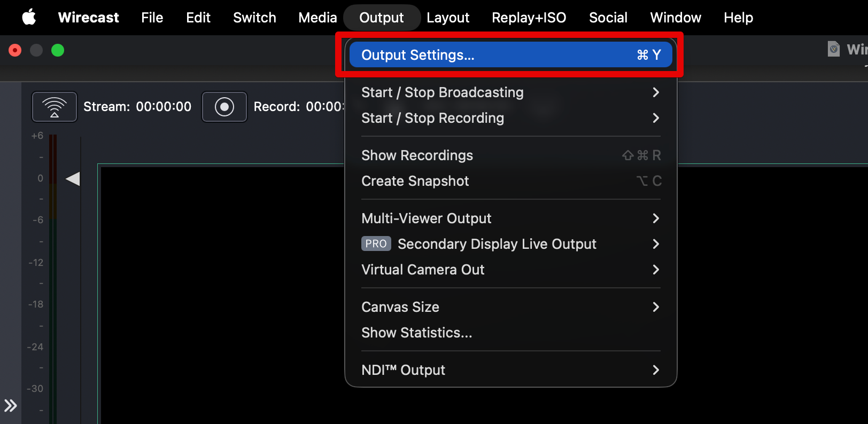
Task: Open the Window menu
Action: tap(676, 18)
